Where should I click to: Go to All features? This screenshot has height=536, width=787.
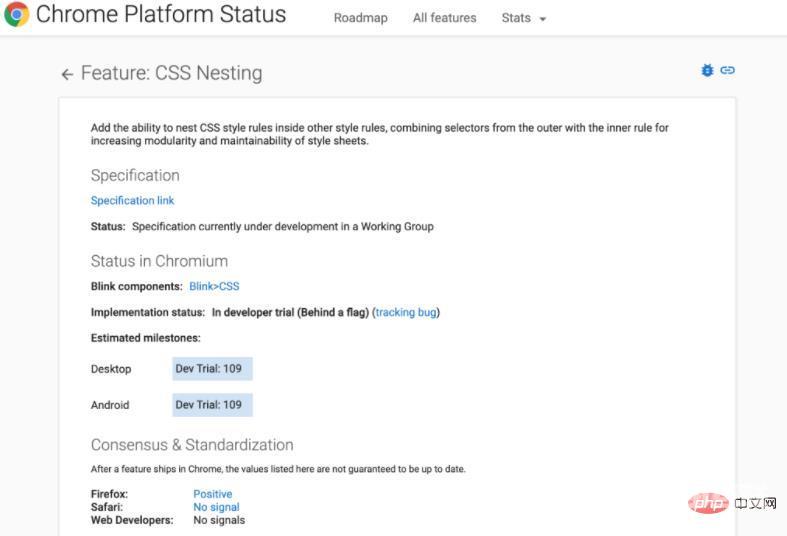[444, 18]
